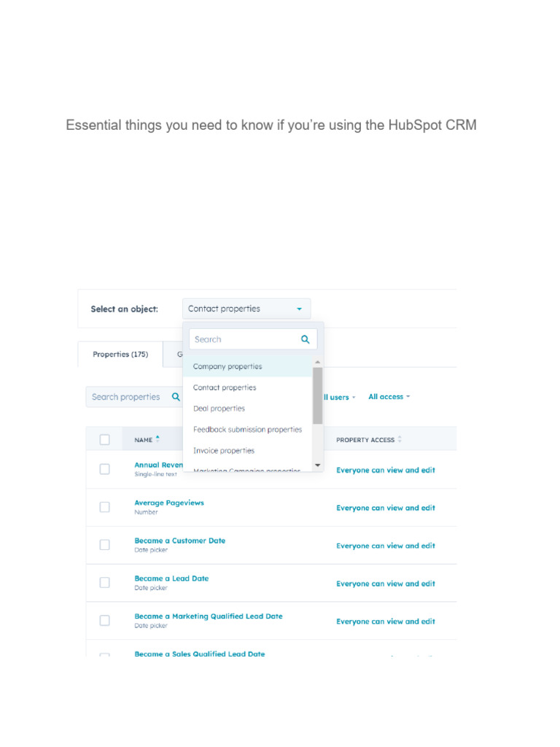Click the dropdown list scroll-down arrow
This screenshot has width=560, height=747.
[317, 465]
